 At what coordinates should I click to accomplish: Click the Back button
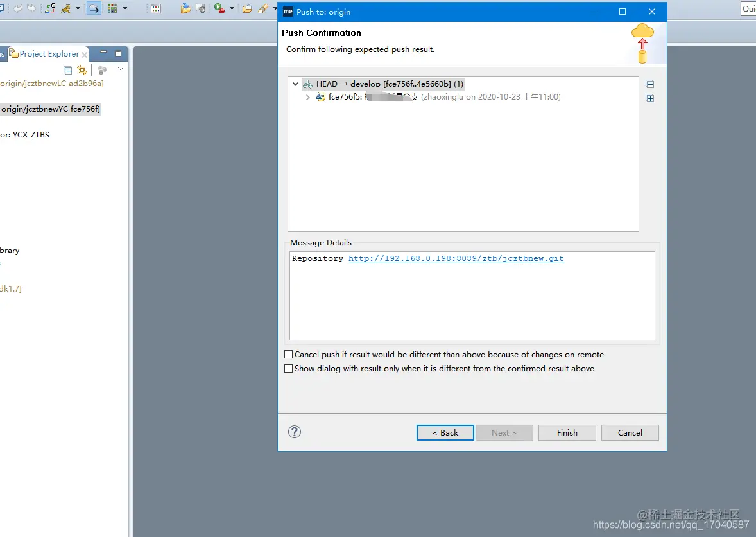pos(445,433)
